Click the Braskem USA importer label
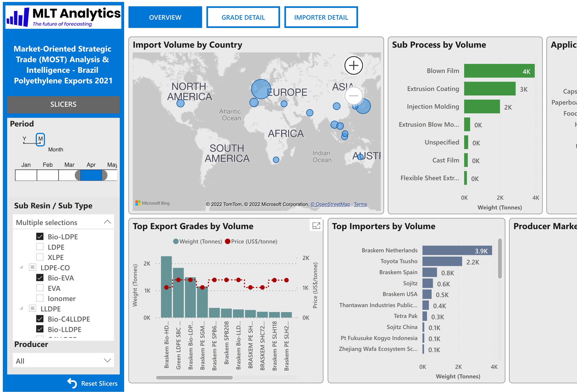 pyautogui.click(x=400, y=294)
